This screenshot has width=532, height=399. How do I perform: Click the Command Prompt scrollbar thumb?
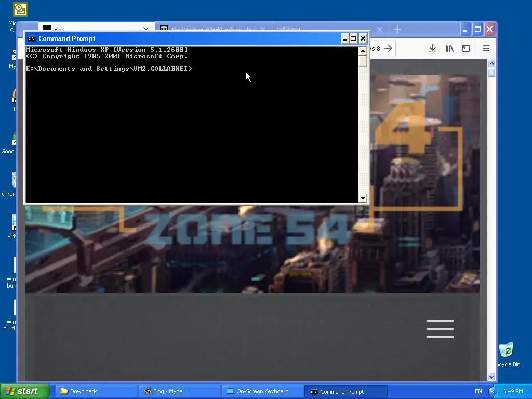click(x=363, y=61)
